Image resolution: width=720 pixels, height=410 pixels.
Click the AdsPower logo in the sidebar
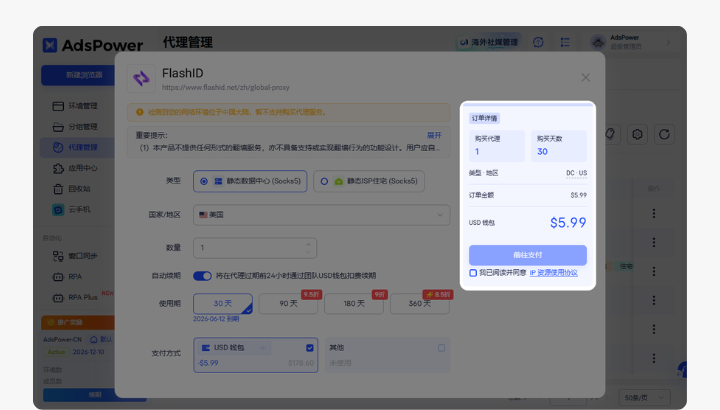pyautogui.click(x=93, y=45)
